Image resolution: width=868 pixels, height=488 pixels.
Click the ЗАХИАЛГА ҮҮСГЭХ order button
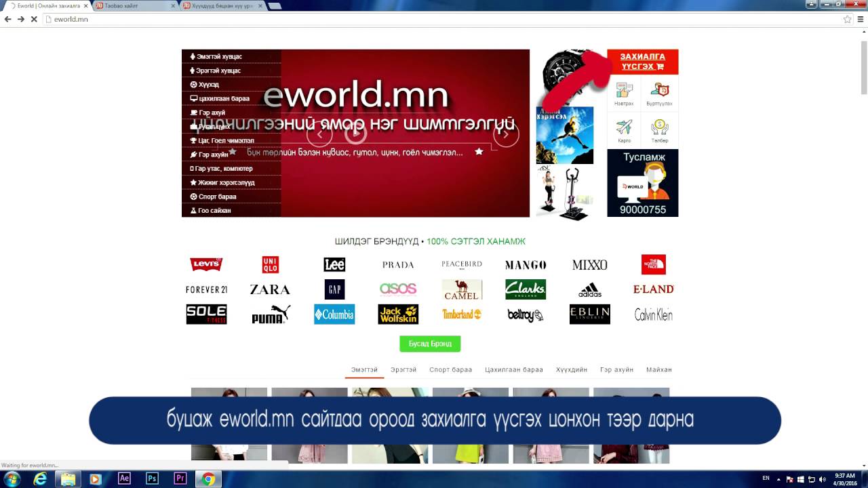[x=643, y=62]
